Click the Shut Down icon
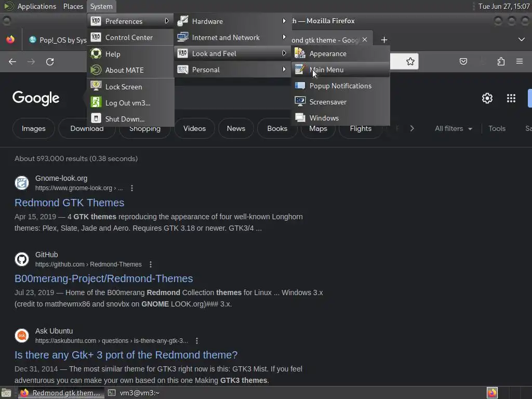The image size is (532, 399). (x=96, y=118)
